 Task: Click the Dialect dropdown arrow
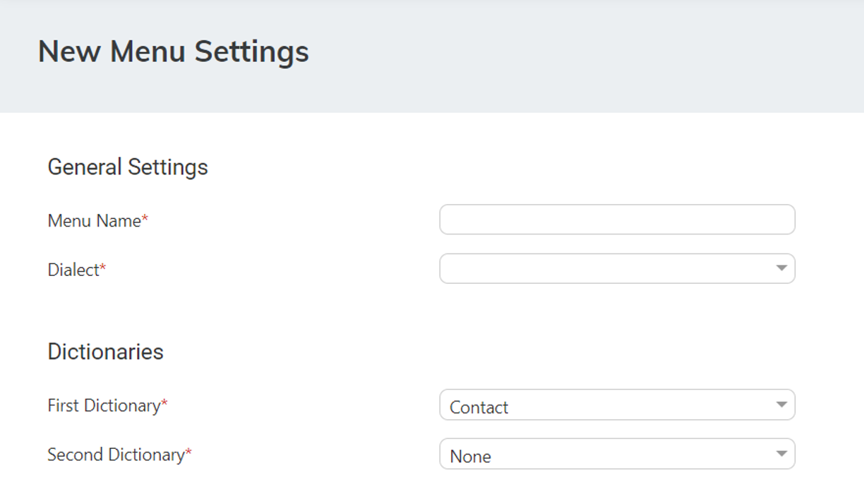coord(781,268)
